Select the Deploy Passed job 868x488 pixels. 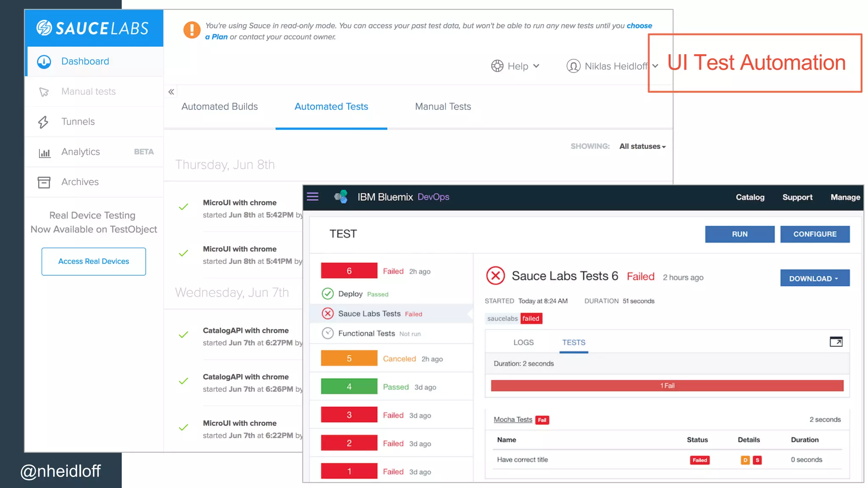pos(392,294)
